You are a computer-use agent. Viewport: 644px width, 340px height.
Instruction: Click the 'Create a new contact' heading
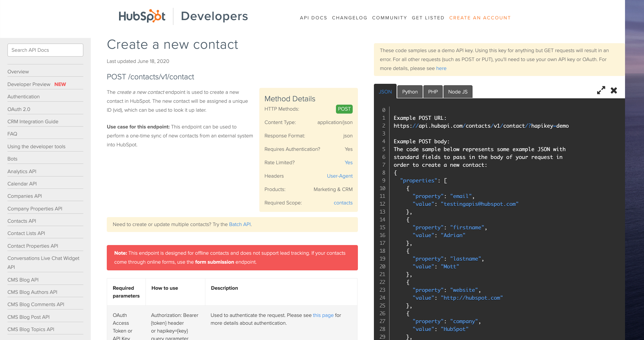[x=172, y=45]
